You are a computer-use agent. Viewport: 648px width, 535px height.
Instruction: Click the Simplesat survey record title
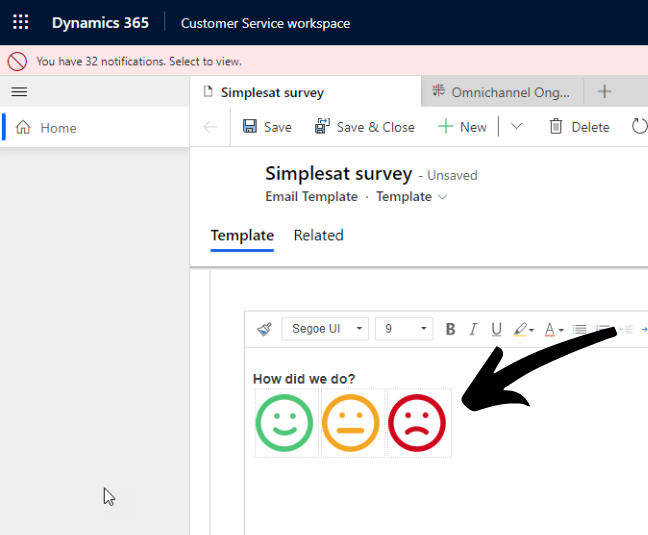338,174
